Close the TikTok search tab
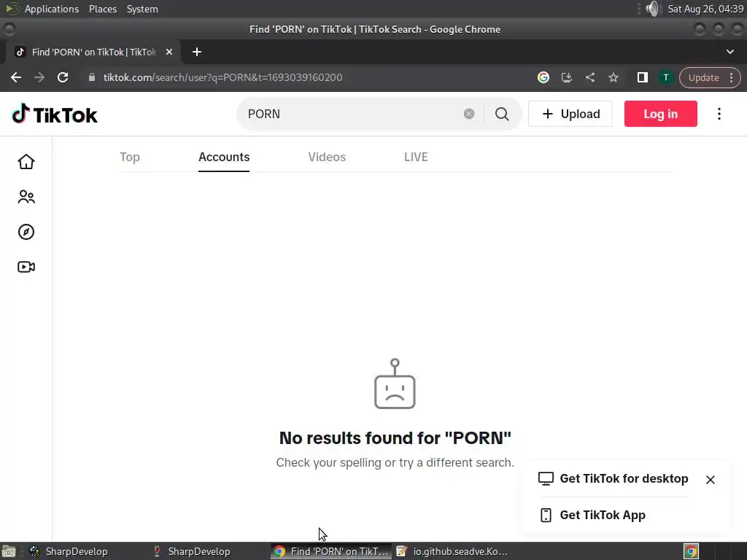Image resolution: width=747 pixels, height=560 pixels. coord(169,52)
